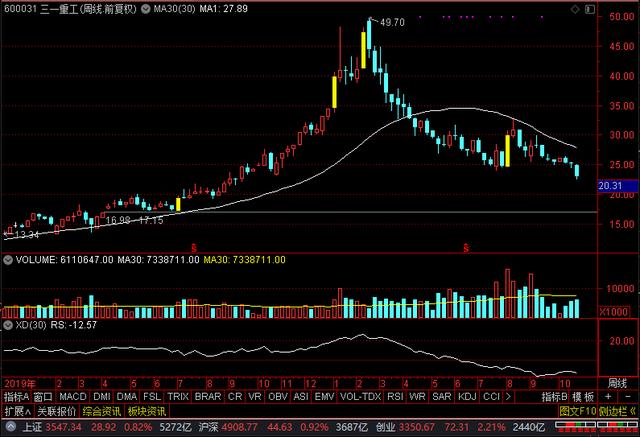Click the 2019年 date axis label
This screenshot has width=640, height=437.
pos(19,384)
